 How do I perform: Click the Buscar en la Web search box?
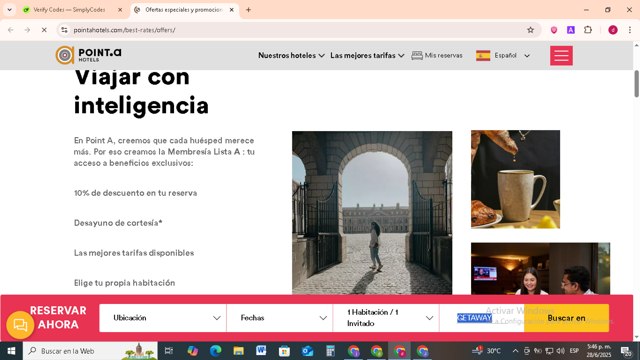point(90,351)
